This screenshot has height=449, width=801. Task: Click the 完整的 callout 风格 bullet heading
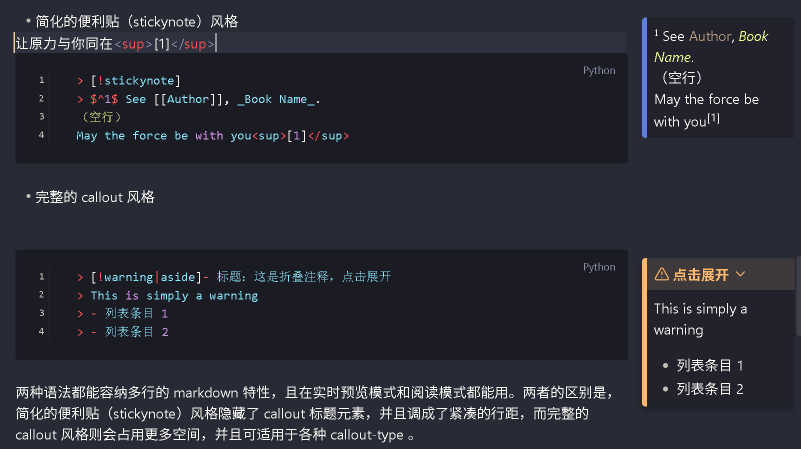(95, 197)
